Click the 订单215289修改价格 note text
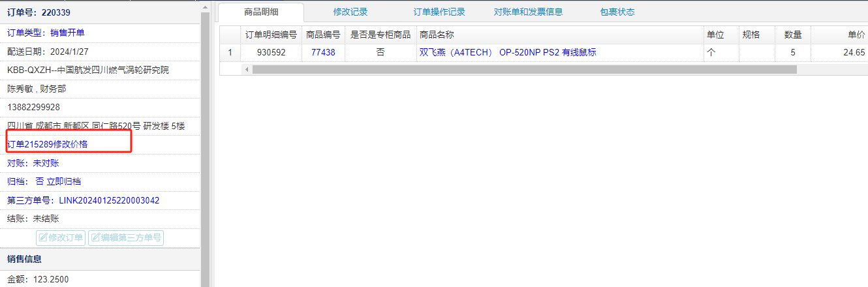868x287 pixels. click(47, 144)
